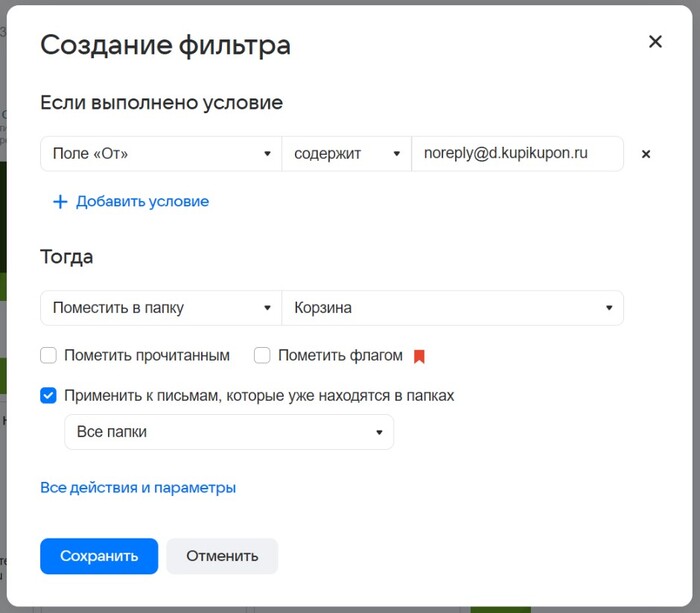This screenshot has height=613, width=700.
Task: Click the Если выполнено условие heading
Action: [x=161, y=102]
